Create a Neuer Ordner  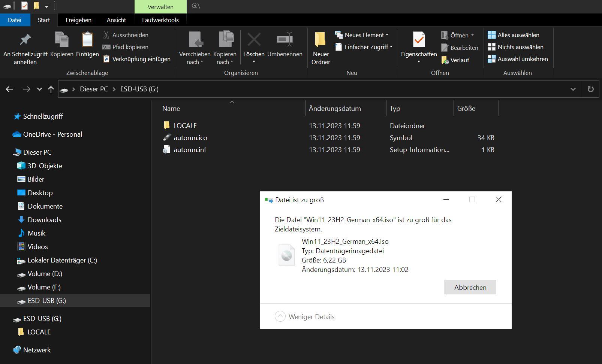(x=321, y=49)
